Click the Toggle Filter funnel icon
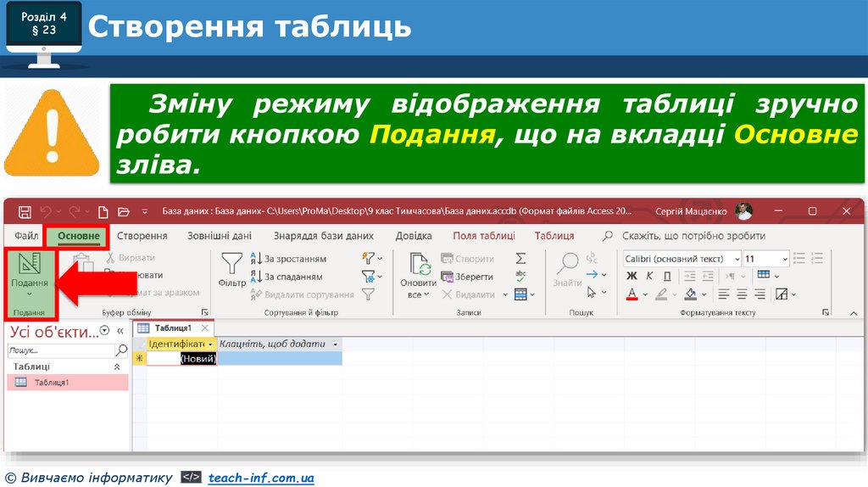The height and width of the screenshot is (487, 868). coord(368,294)
